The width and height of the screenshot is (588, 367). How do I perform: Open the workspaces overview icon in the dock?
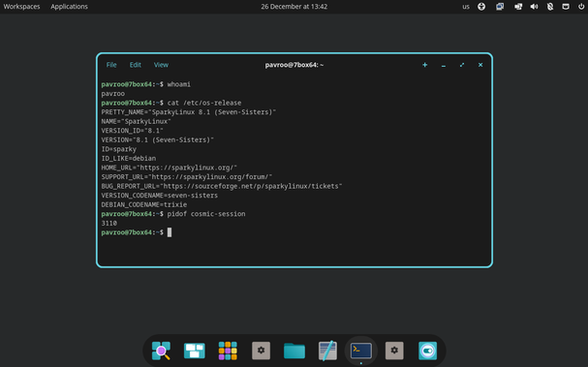pyautogui.click(x=195, y=351)
